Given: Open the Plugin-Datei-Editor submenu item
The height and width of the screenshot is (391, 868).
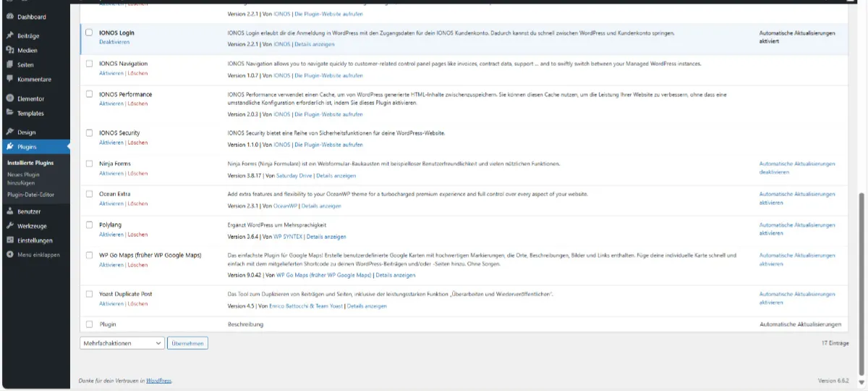Looking at the screenshot, I should 30,195.
